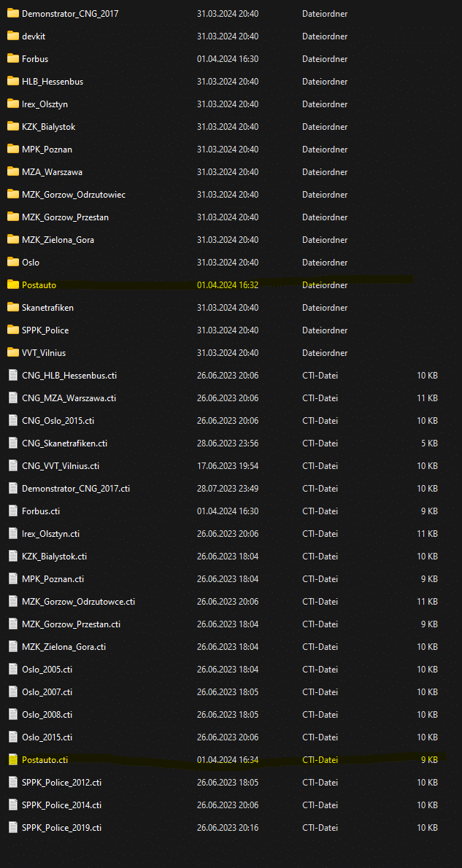462x868 pixels.
Task: Click the CNG_Skanetrafiken.cti file icon
Action: [12, 443]
